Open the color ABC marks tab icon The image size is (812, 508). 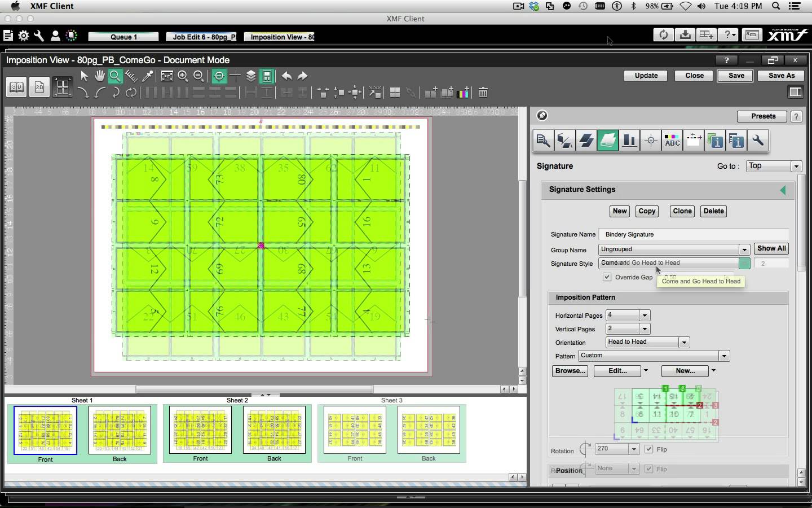(672, 141)
